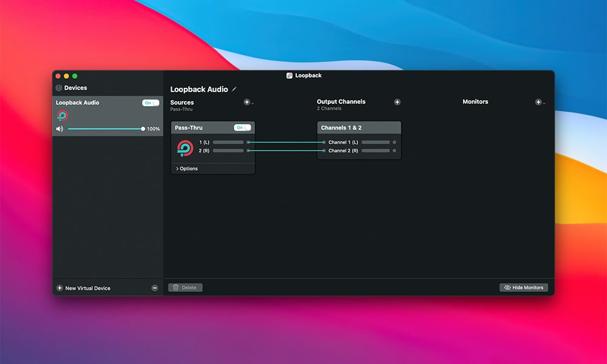Remove virtual device with the minus icon
Image resolution: width=607 pixels, height=364 pixels.
tap(155, 288)
